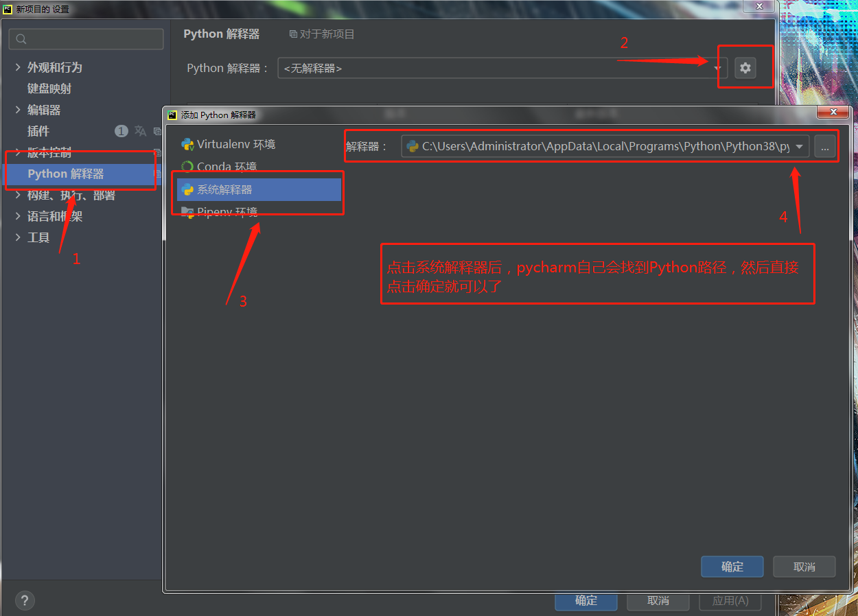Screen dimensions: 858x616
Task: Select Pipenv 环境 option
Action: 259,212
